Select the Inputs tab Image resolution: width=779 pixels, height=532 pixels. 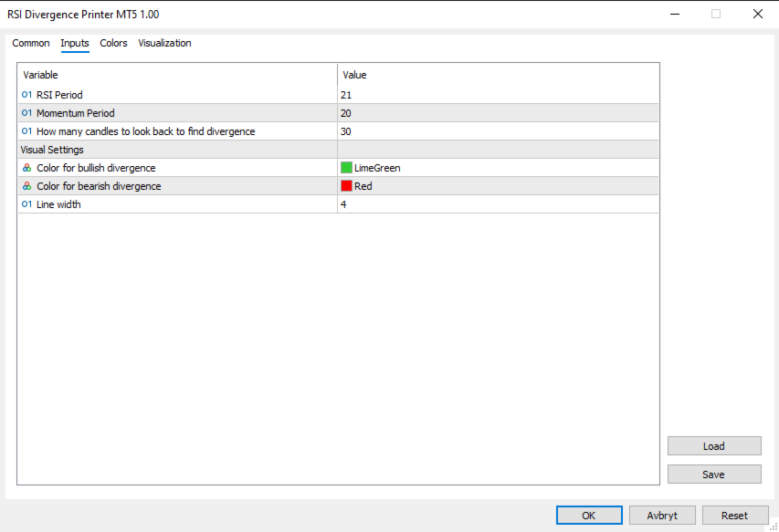coord(75,43)
